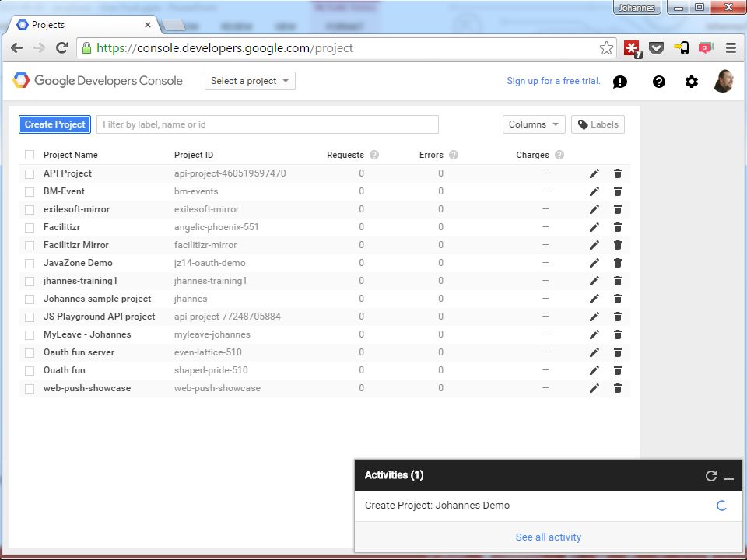747x560 pixels.
Task: Delete JS Playground API project via its trash icon
Action: coord(617,317)
